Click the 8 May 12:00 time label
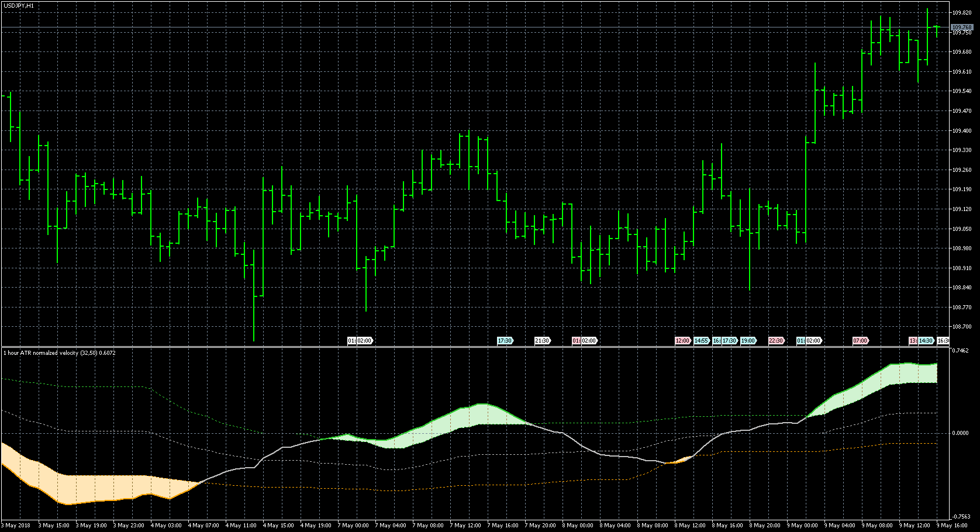The image size is (980, 532). click(x=691, y=526)
